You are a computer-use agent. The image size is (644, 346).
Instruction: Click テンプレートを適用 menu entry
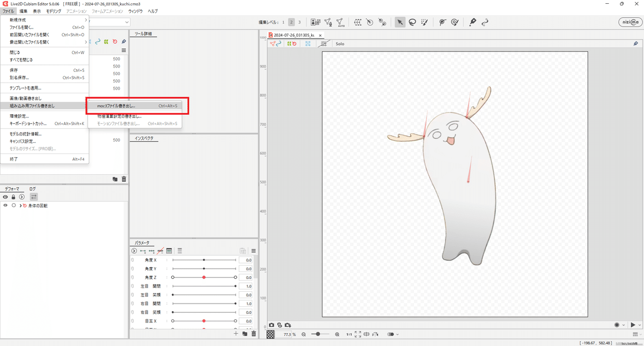click(45, 88)
